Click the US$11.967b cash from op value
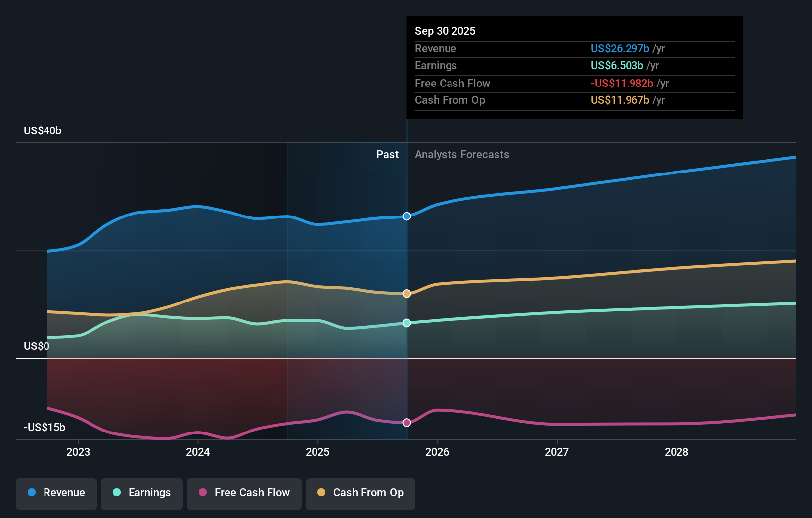This screenshot has width=812, height=518. [620, 100]
